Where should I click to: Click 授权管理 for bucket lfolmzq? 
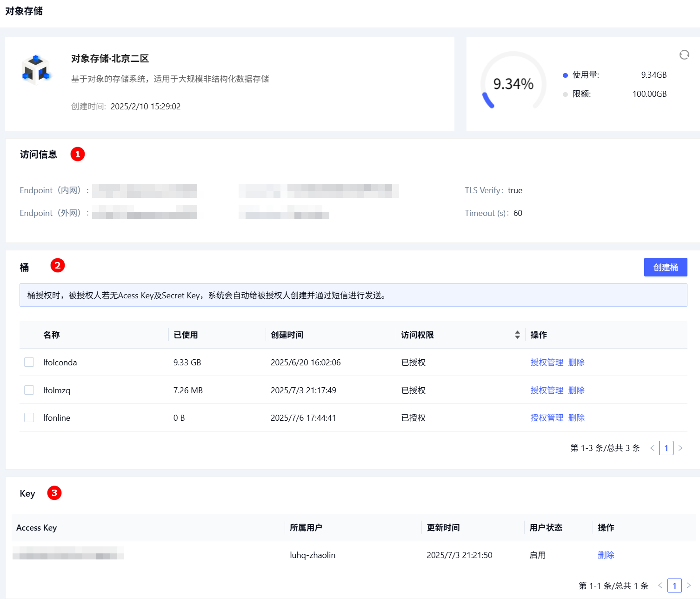547,390
